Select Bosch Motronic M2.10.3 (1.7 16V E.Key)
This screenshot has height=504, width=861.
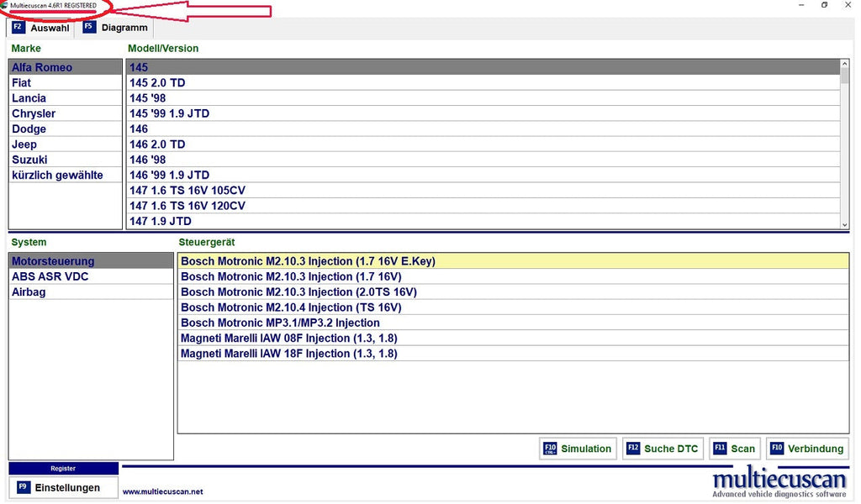pos(514,261)
